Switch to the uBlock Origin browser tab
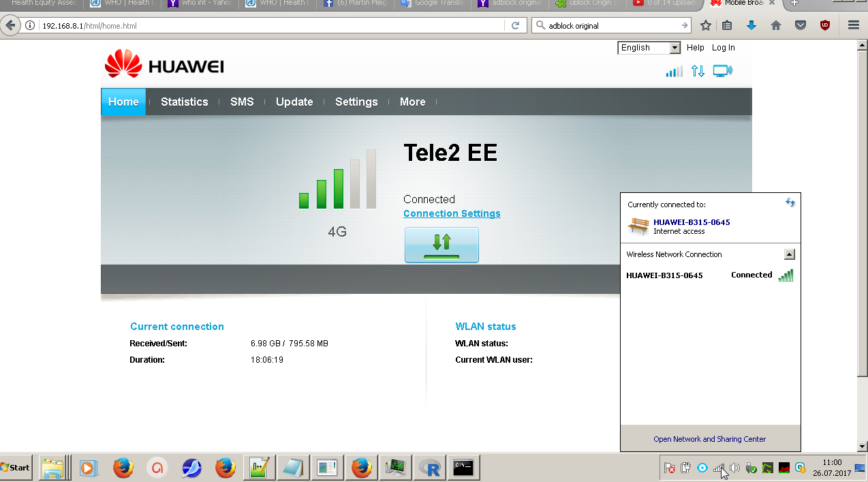 click(x=587, y=3)
